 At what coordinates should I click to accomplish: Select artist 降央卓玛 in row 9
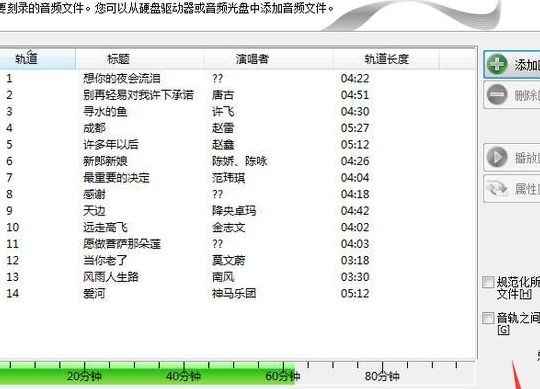tap(234, 211)
